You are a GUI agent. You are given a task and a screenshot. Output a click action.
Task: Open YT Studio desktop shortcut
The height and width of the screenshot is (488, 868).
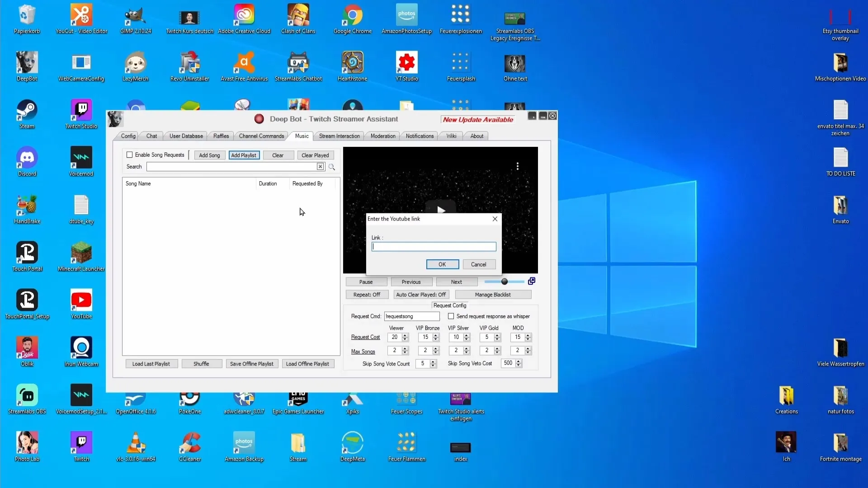(407, 66)
